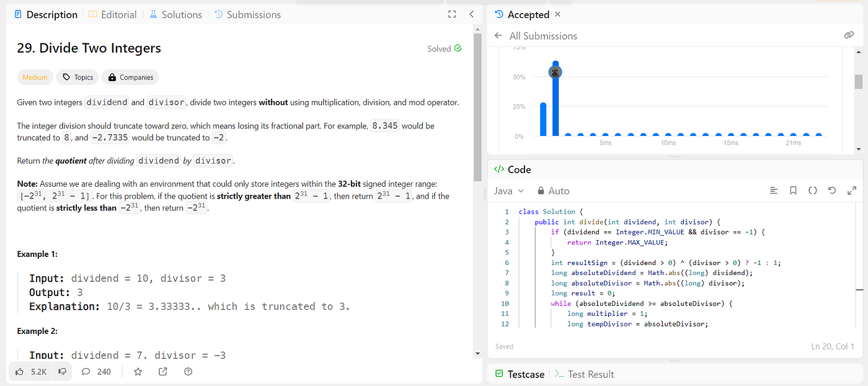Open the help question mark icon
Viewport: 868px width, 386px height.
pyautogui.click(x=188, y=372)
